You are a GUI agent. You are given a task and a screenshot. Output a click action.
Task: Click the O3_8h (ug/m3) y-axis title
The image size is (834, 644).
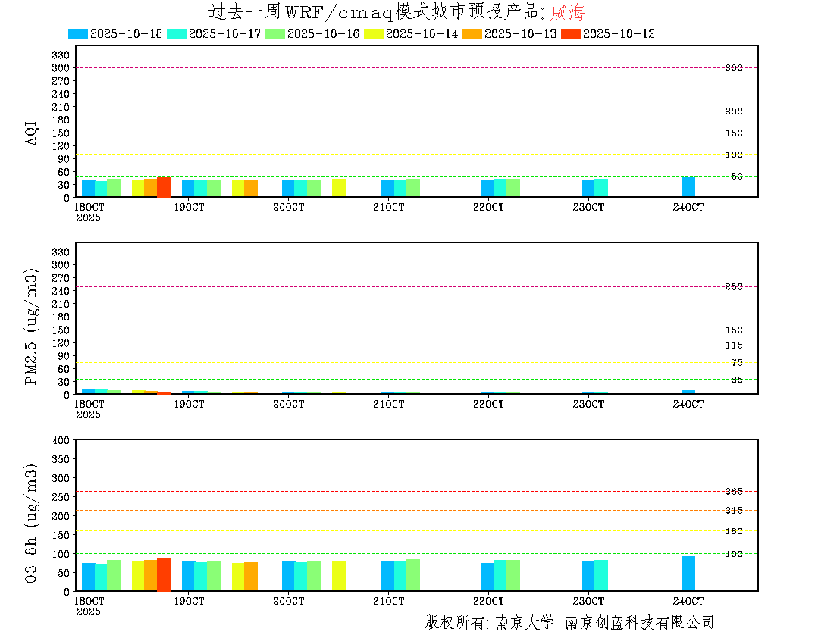pos(32,523)
